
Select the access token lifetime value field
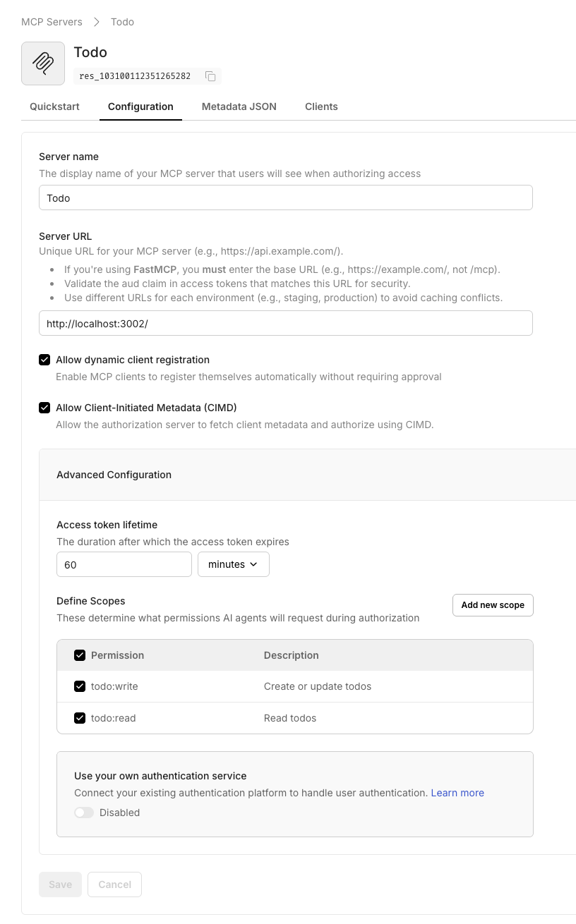(x=124, y=564)
